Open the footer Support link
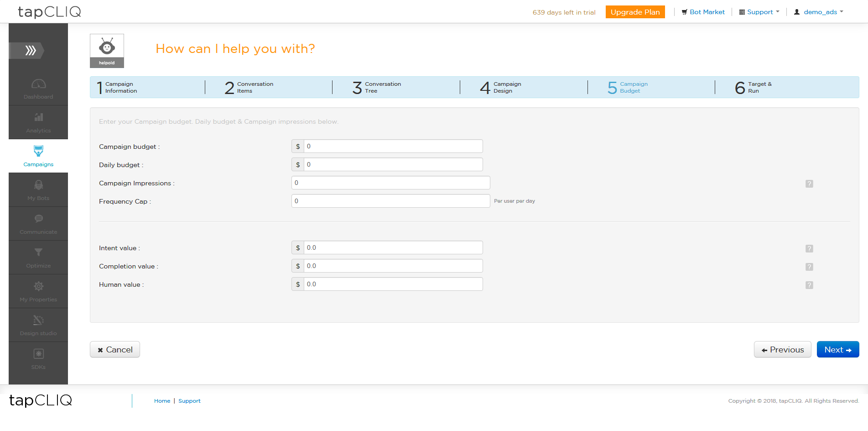868x431 pixels. point(189,401)
